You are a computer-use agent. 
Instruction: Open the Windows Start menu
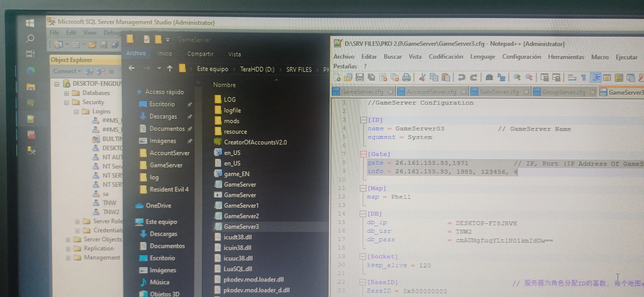[30, 23]
